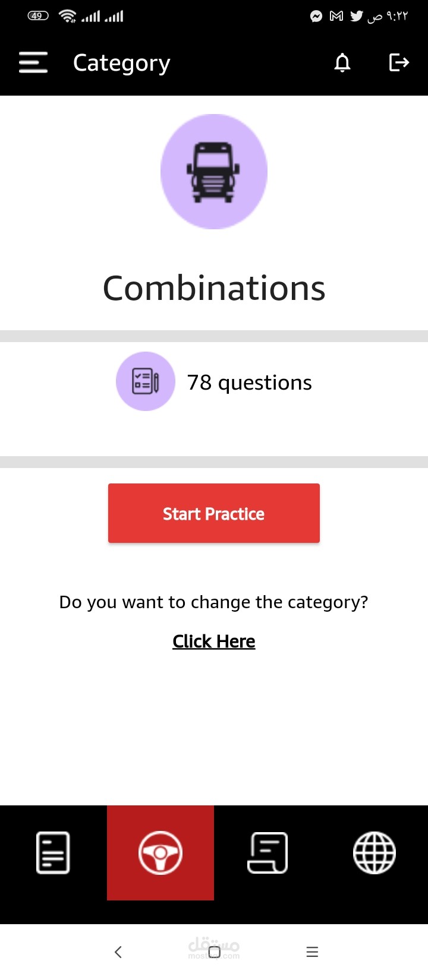Image resolution: width=428 pixels, height=980 pixels.
Task: Tap the Combinations category title
Action: pyautogui.click(x=214, y=289)
